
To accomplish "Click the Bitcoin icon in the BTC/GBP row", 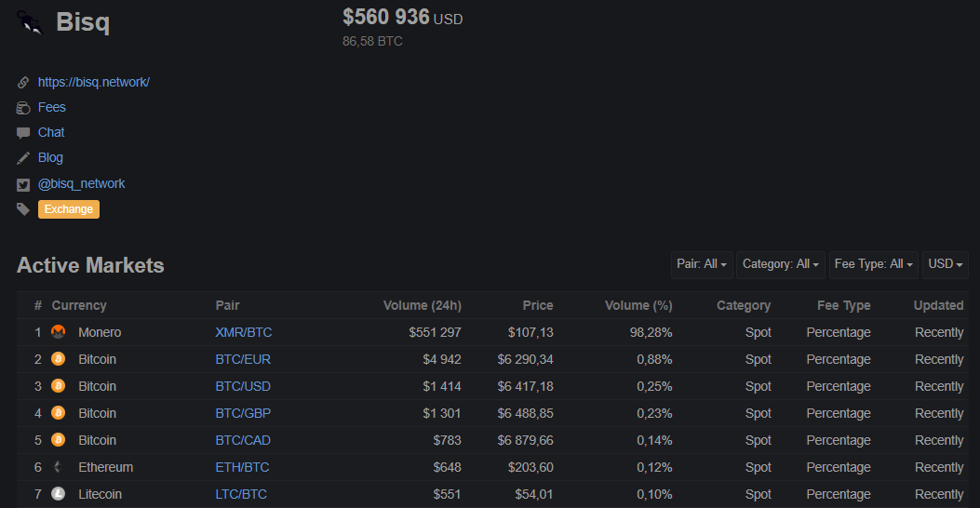I will point(58,412).
